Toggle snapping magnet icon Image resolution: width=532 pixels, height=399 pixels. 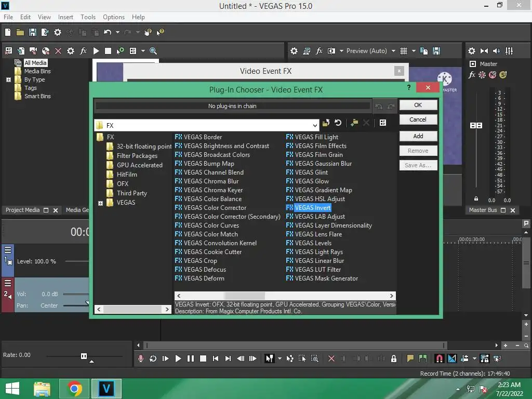[x=439, y=358]
